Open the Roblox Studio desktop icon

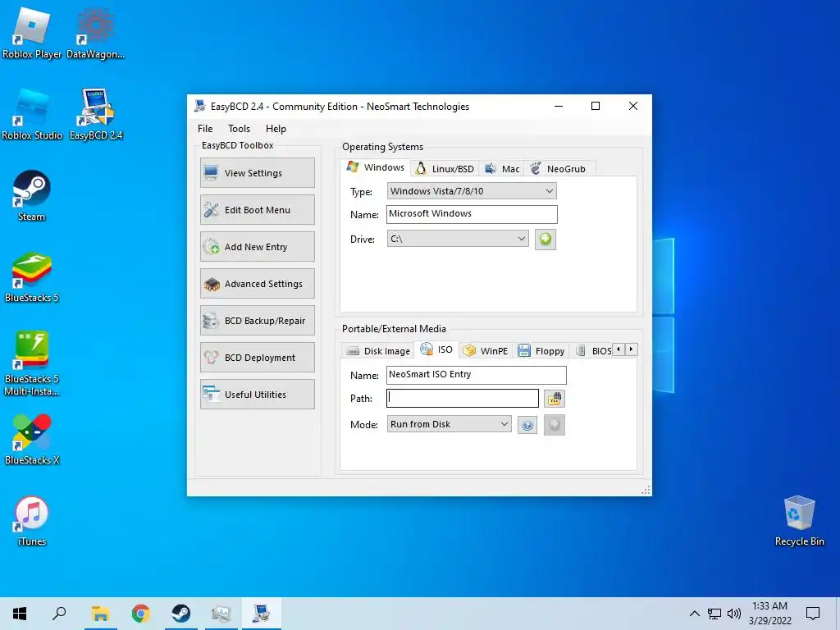click(32, 114)
